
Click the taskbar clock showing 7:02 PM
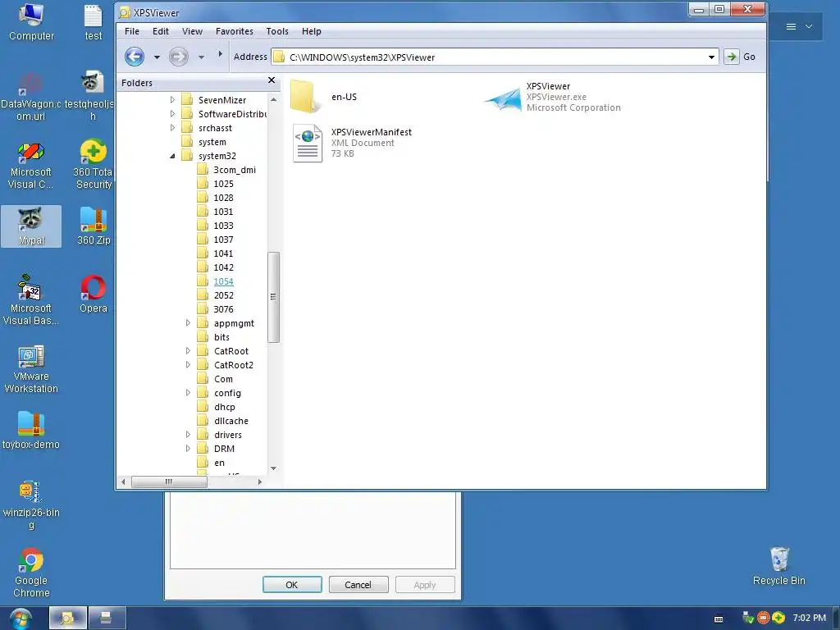click(809, 618)
